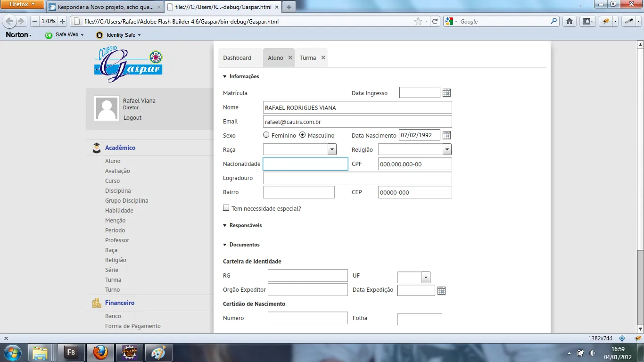Image resolution: width=644 pixels, height=362 pixels.
Task: Go to the Firefox home page
Action: 570,21
